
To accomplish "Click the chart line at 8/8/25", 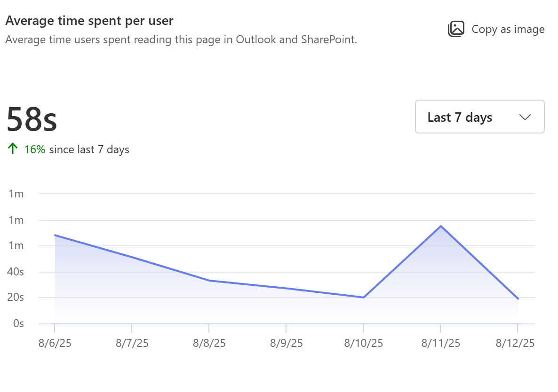I will (x=210, y=280).
